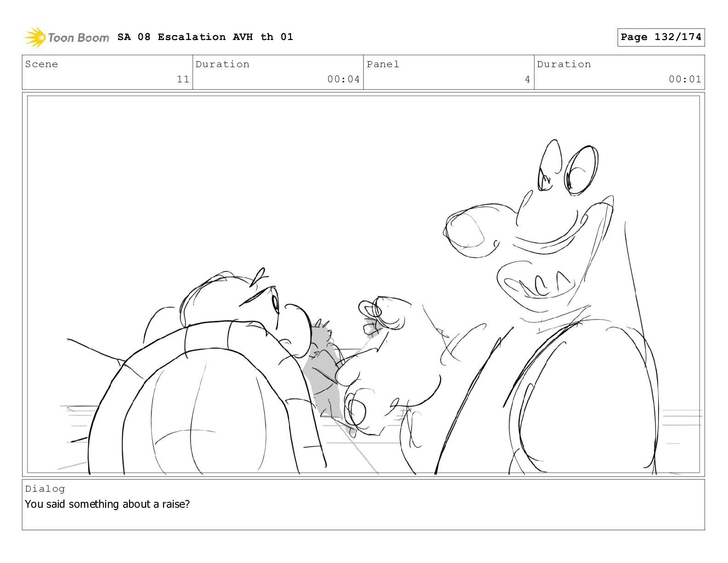Click the Toon Boom logo

tap(67, 37)
